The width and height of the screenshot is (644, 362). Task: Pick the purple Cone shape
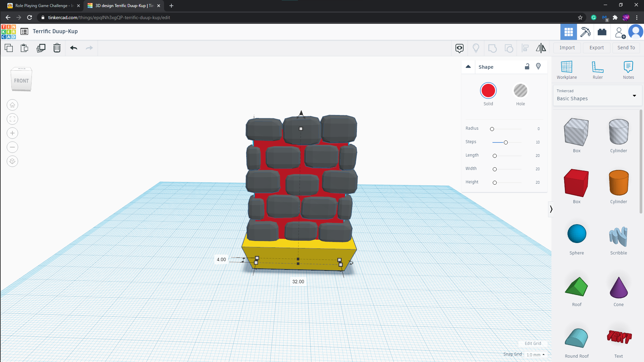(x=619, y=287)
